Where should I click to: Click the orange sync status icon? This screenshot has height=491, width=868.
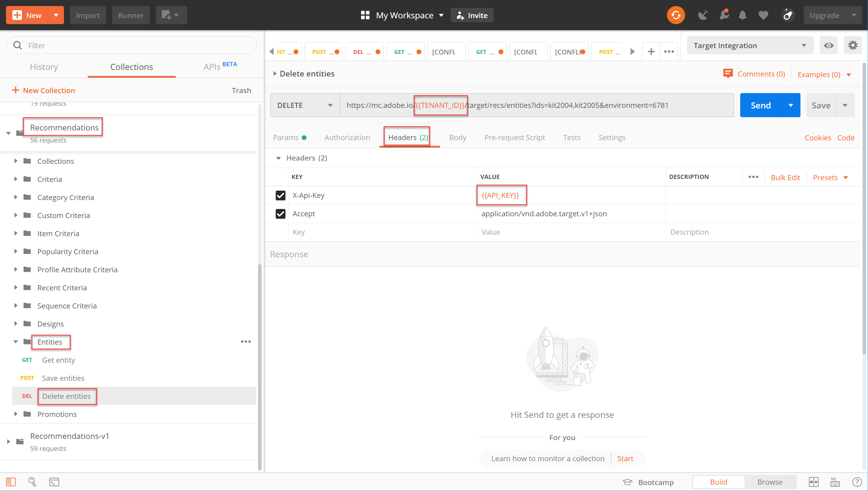tap(675, 15)
